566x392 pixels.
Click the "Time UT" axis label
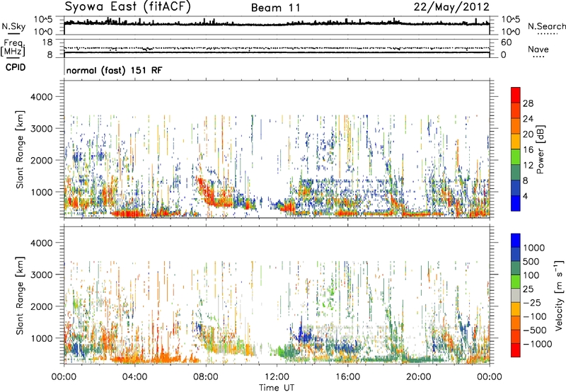coord(277,388)
